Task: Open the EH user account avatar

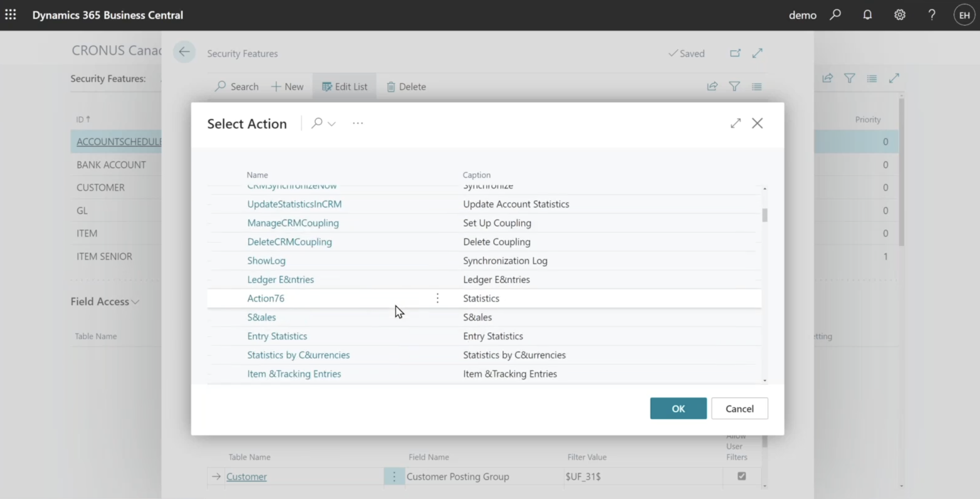Action: tap(964, 15)
